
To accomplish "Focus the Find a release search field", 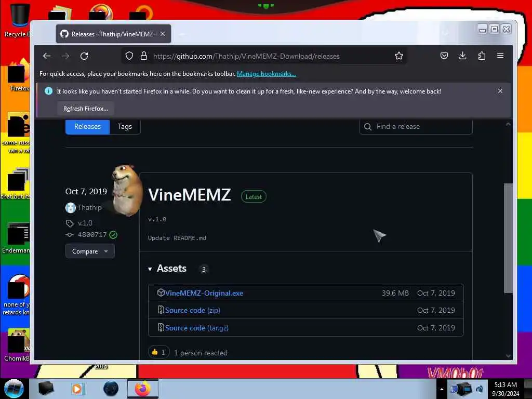I will click(x=416, y=127).
